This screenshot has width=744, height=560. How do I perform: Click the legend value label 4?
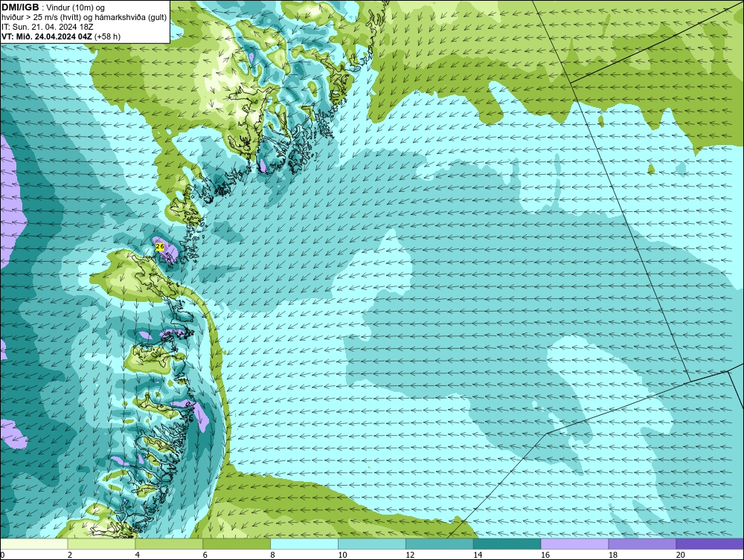point(137,555)
